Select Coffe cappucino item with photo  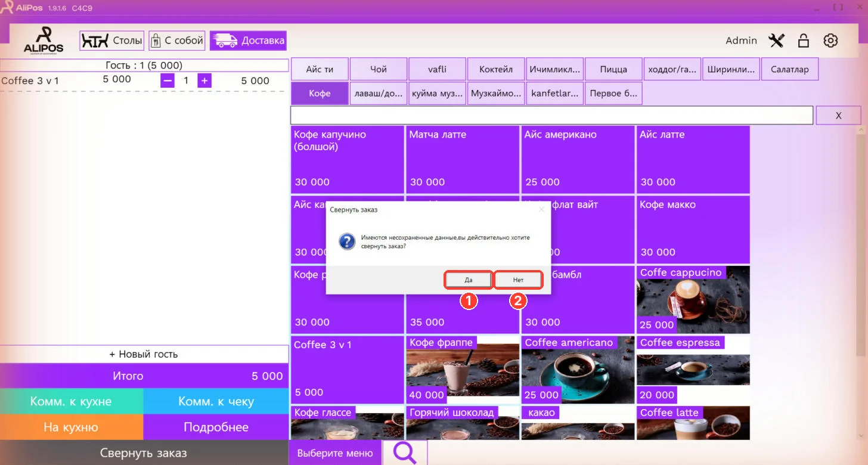tap(693, 300)
